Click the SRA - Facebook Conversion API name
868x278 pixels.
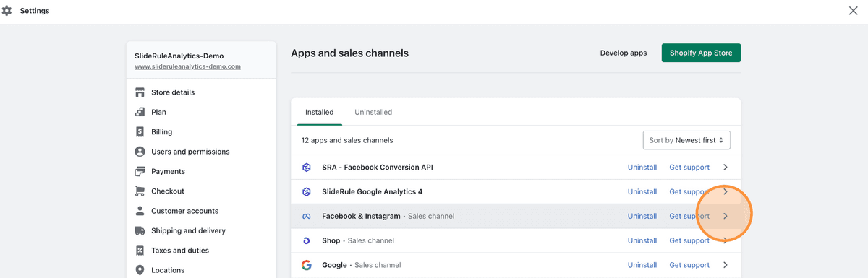(x=378, y=168)
